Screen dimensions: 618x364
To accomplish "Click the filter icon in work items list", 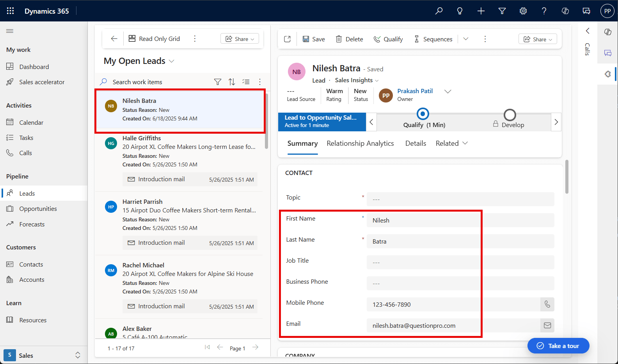I will coord(218,82).
